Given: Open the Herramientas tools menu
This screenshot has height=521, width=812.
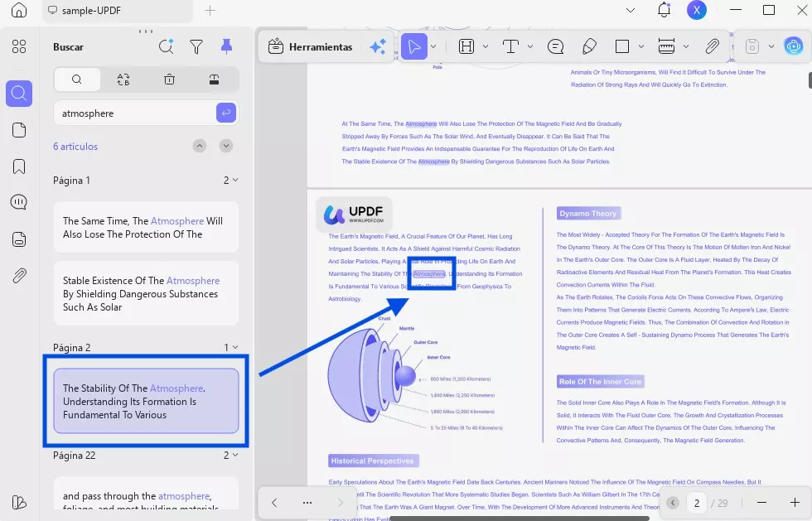Looking at the screenshot, I should coord(310,47).
